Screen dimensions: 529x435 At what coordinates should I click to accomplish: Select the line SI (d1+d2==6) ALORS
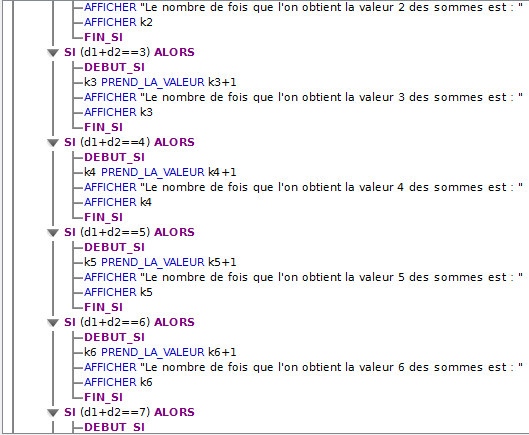coord(130,322)
